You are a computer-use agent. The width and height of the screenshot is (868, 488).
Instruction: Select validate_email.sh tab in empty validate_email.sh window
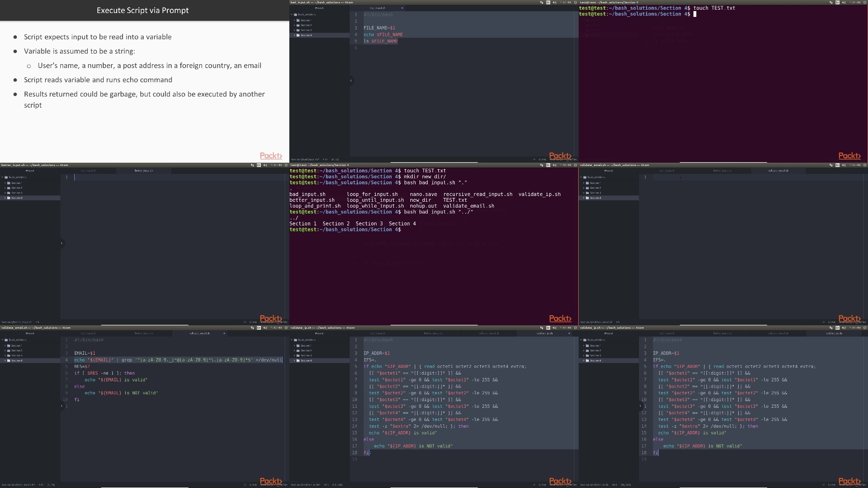coord(777,170)
